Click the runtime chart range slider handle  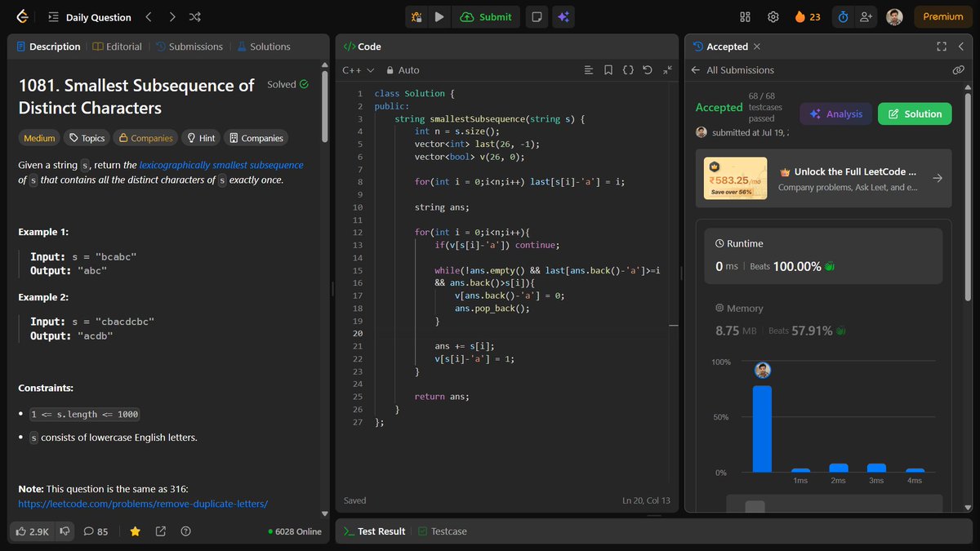(755, 506)
